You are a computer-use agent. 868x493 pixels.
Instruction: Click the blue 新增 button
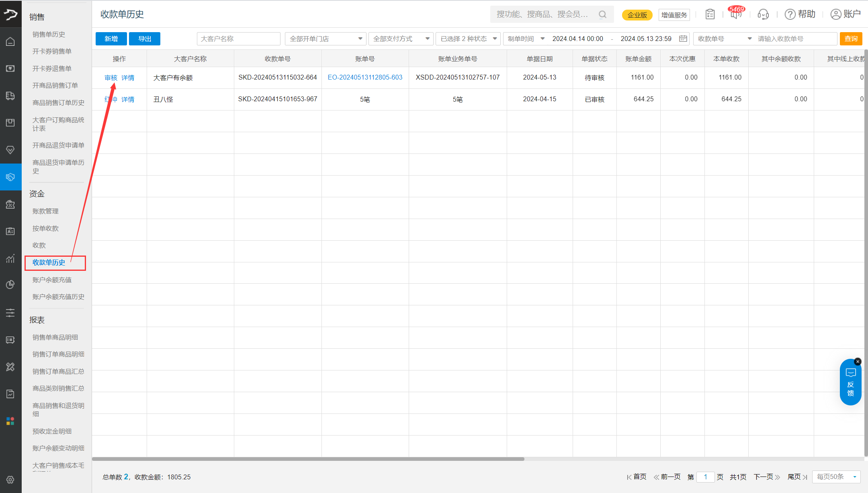click(x=111, y=39)
